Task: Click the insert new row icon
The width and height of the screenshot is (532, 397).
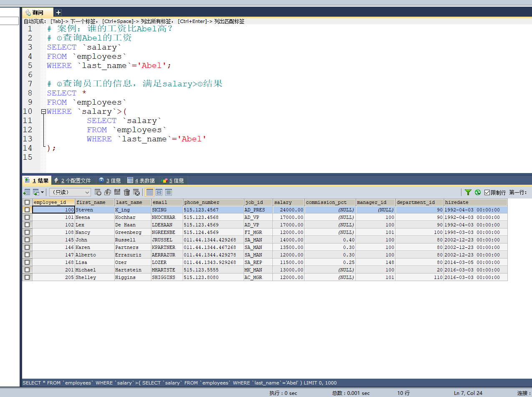Action: tap(98, 192)
